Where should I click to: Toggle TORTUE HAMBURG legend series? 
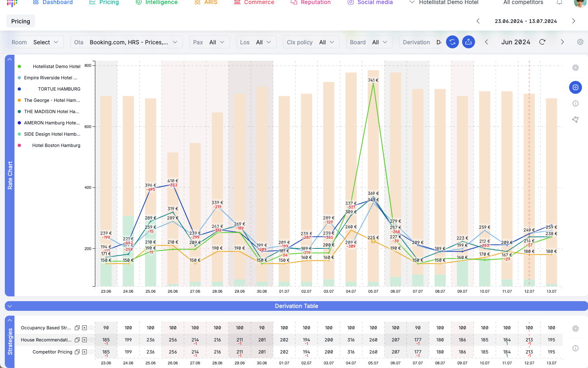click(49, 89)
